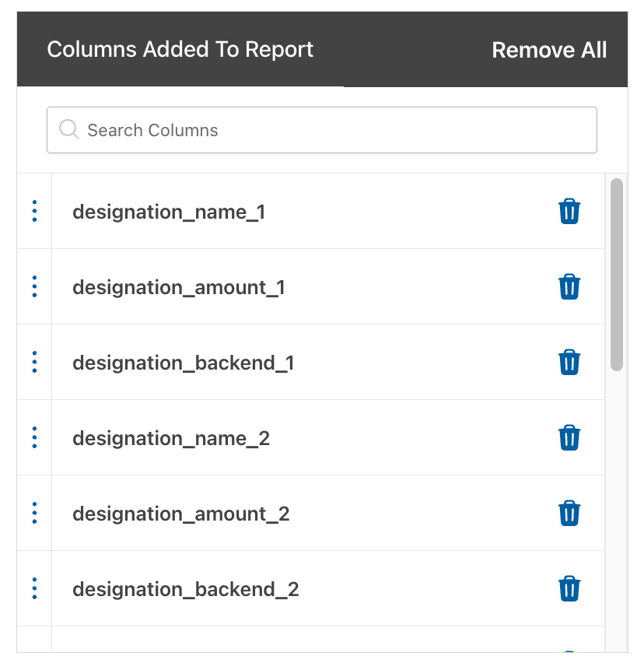Grab drag handle for designation_name_1
644x663 pixels.
[x=35, y=211]
